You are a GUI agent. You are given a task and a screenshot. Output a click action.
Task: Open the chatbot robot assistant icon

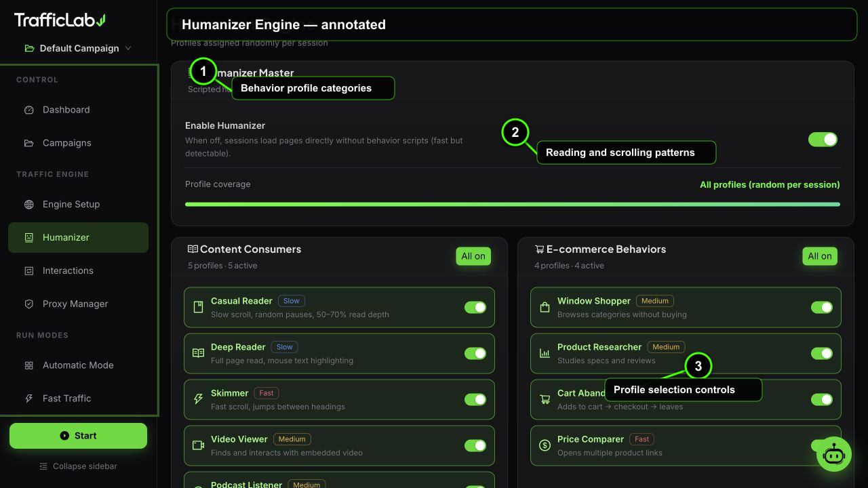pyautogui.click(x=833, y=455)
